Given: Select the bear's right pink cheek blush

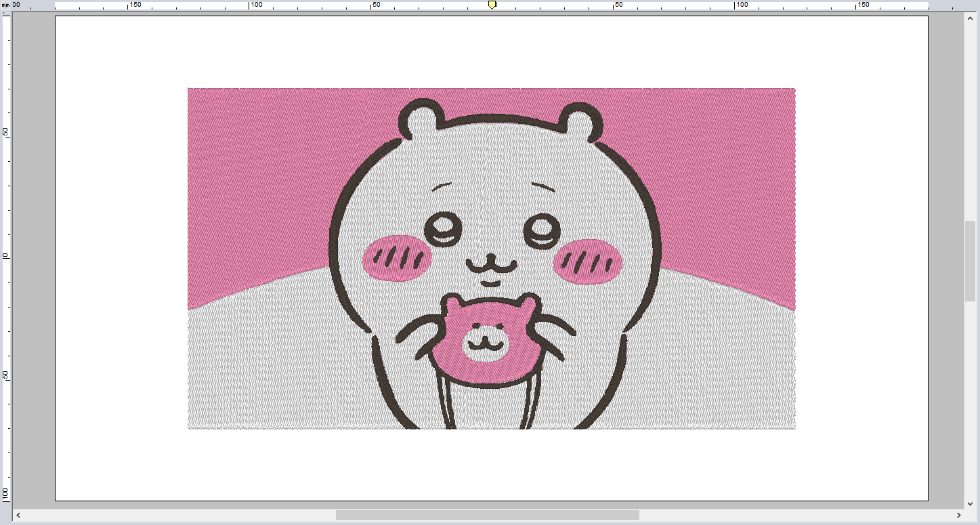Looking at the screenshot, I should (587, 261).
